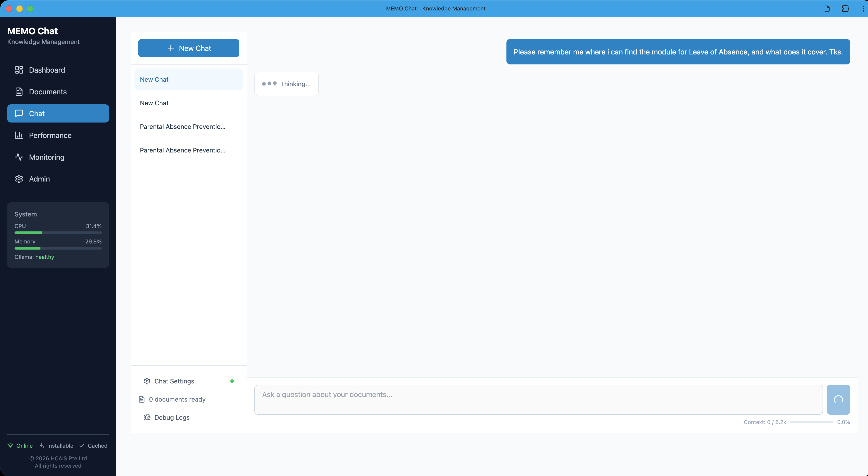868x476 pixels.
Task: Click the Chat bubble icon in sidebar
Action: [x=19, y=113]
